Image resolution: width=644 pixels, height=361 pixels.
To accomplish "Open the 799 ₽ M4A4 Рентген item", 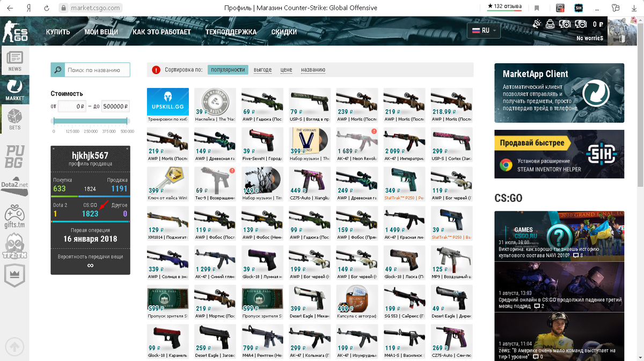I will click(x=262, y=342).
